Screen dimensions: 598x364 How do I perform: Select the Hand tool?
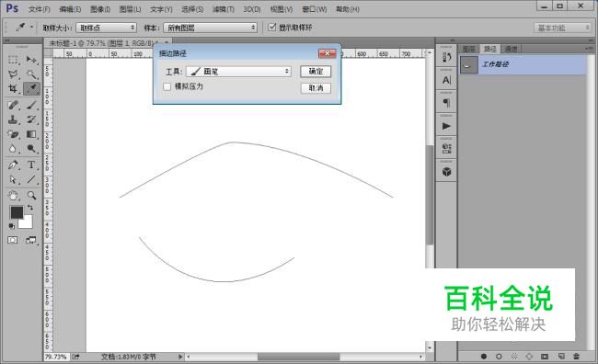tap(13, 196)
